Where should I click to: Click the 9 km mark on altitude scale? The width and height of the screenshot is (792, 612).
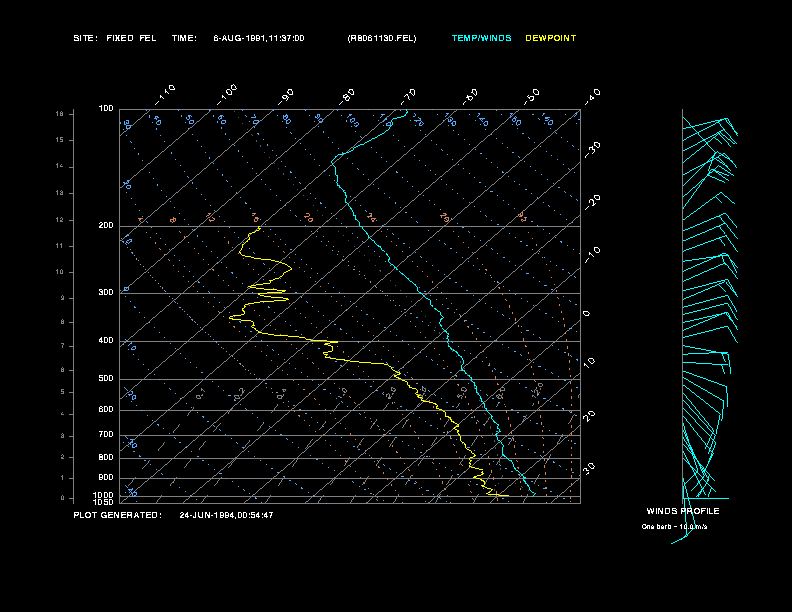pyautogui.click(x=63, y=298)
